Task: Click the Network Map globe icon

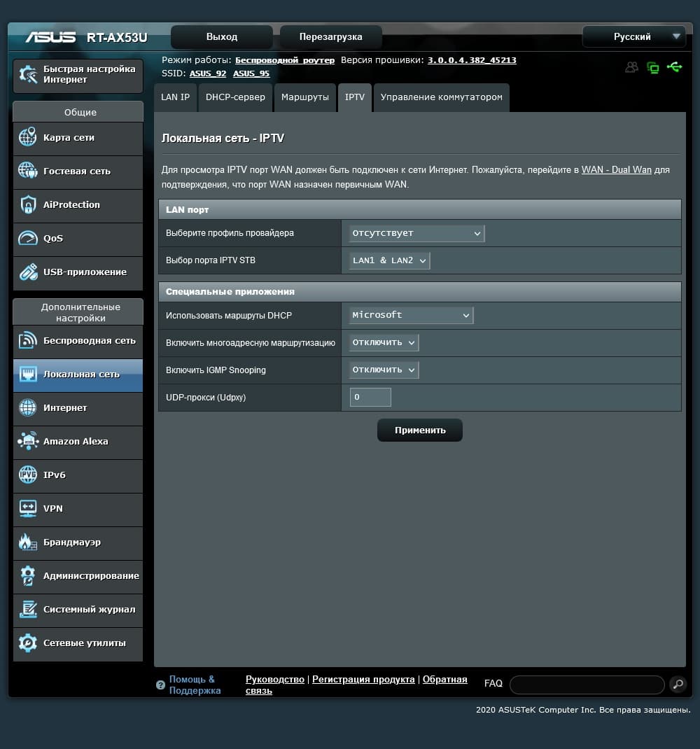Action: pos(28,137)
